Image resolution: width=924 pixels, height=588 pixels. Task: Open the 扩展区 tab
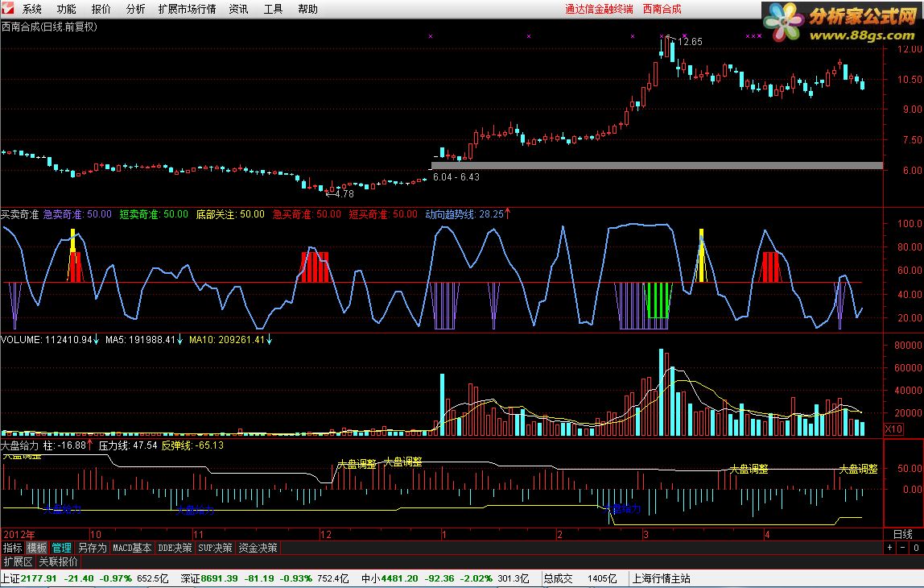(19, 561)
